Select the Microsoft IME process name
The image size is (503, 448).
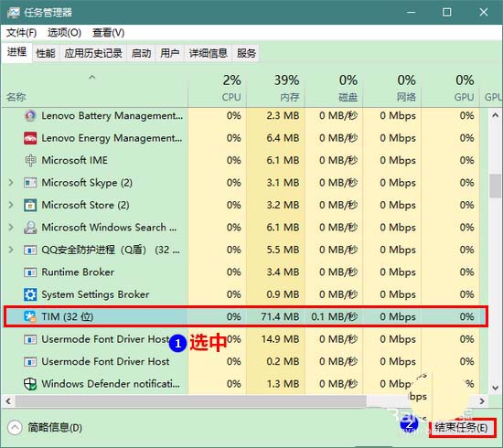75,160
